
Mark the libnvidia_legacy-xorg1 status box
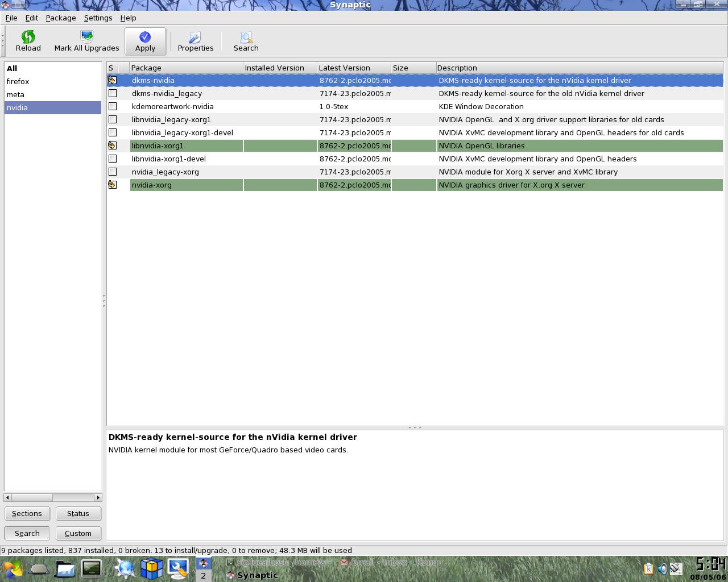pos(113,119)
